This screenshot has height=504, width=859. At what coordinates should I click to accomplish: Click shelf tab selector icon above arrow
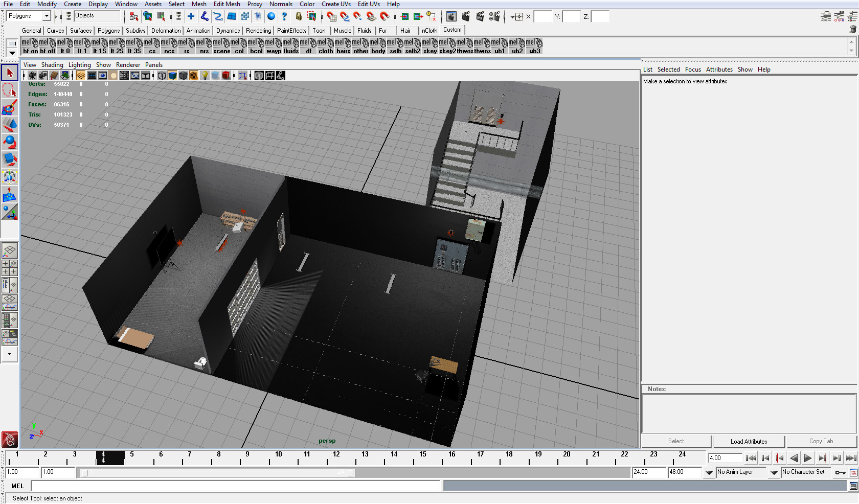coord(12,42)
